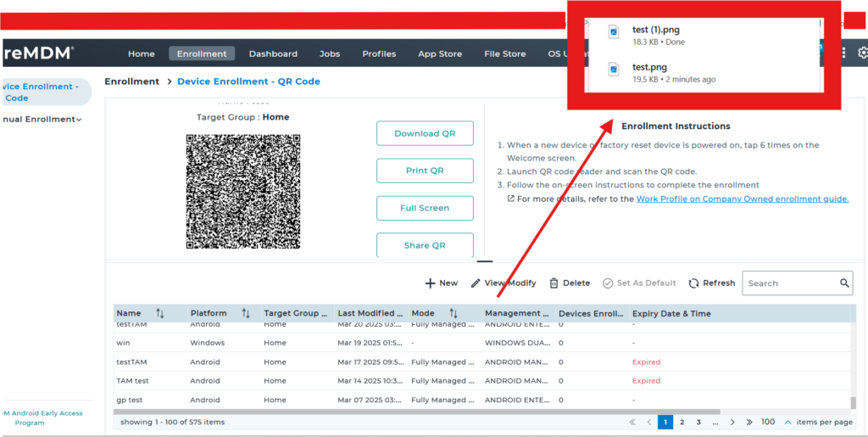Go to the next page icon

click(732, 422)
